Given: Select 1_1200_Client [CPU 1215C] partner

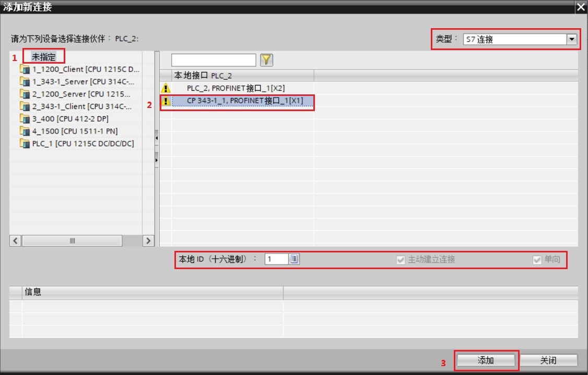Looking at the screenshot, I should [x=86, y=69].
